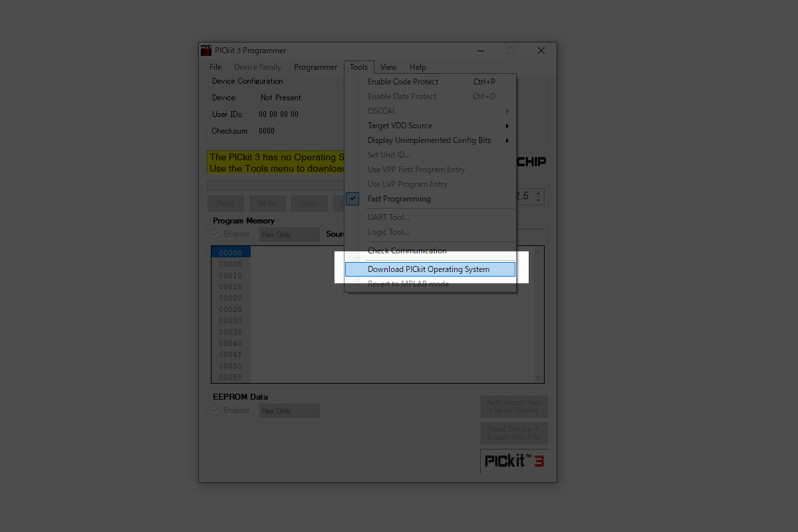Click Auto Import Hex + Write Device button
The height and width of the screenshot is (532, 798).
(x=514, y=406)
